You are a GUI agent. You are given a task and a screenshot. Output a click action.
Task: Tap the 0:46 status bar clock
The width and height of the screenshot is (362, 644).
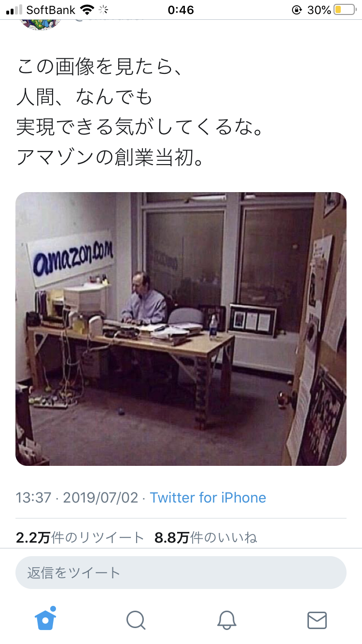(181, 10)
